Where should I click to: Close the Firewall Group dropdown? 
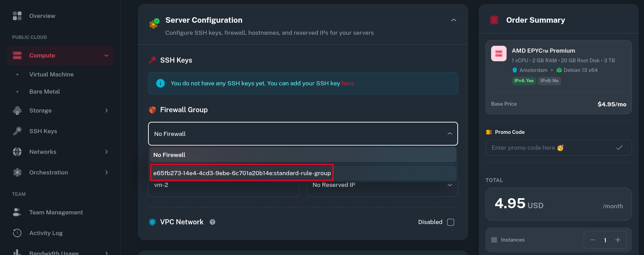click(449, 134)
